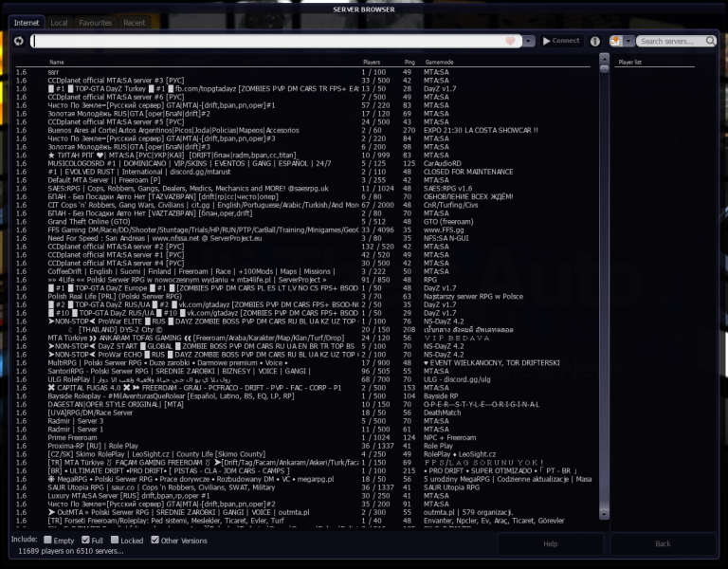
Task: Uncheck the Full servers checkbox
Action: click(x=84, y=540)
